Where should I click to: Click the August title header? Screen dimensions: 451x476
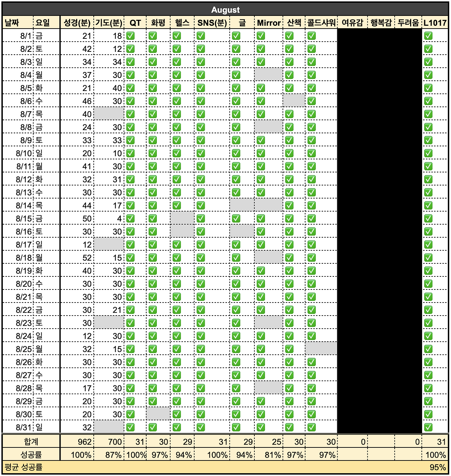[x=225, y=10]
